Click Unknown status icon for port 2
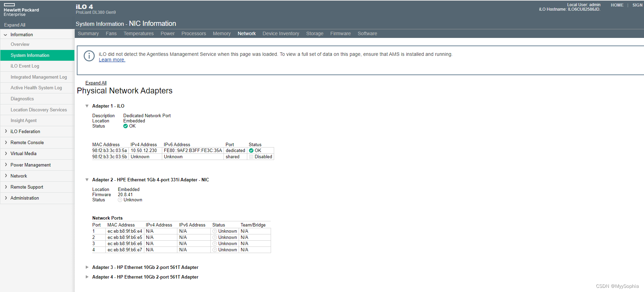 (x=215, y=238)
